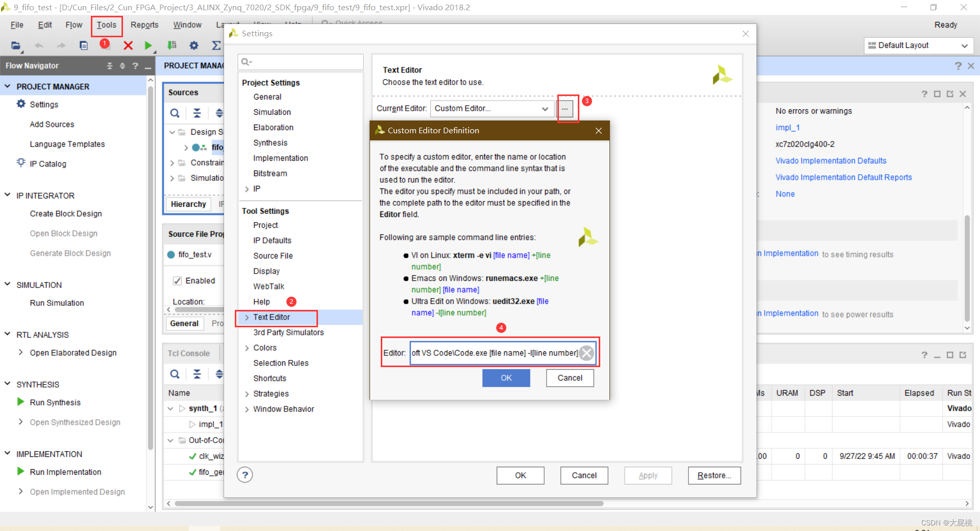The image size is (980, 531).
Task: Switch to Hierarchy tab in Sources
Action: 188,204
